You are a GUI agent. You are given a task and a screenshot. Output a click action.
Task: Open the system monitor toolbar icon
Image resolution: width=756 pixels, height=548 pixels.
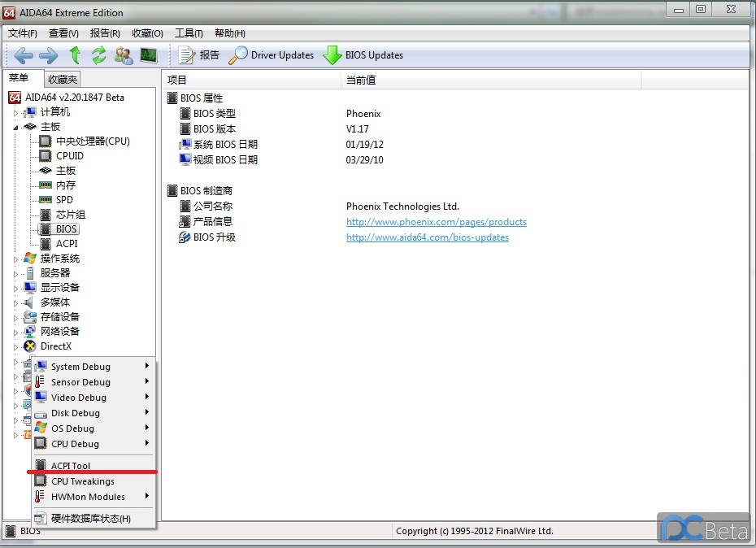point(149,55)
